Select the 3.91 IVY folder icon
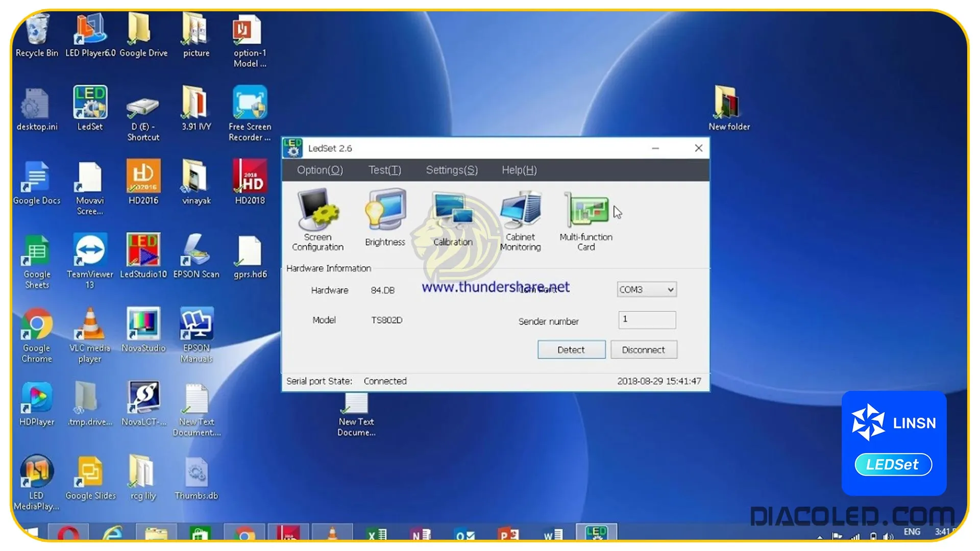980x551 pixels. coord(196,108)
